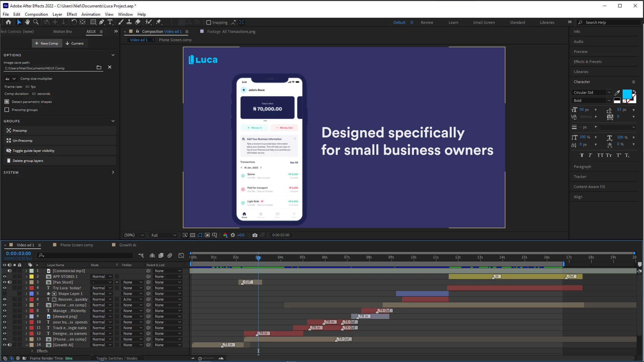Click the cyan fill color swatch
644x362 pixels.
pyautogui.click(x=627, y=94)
